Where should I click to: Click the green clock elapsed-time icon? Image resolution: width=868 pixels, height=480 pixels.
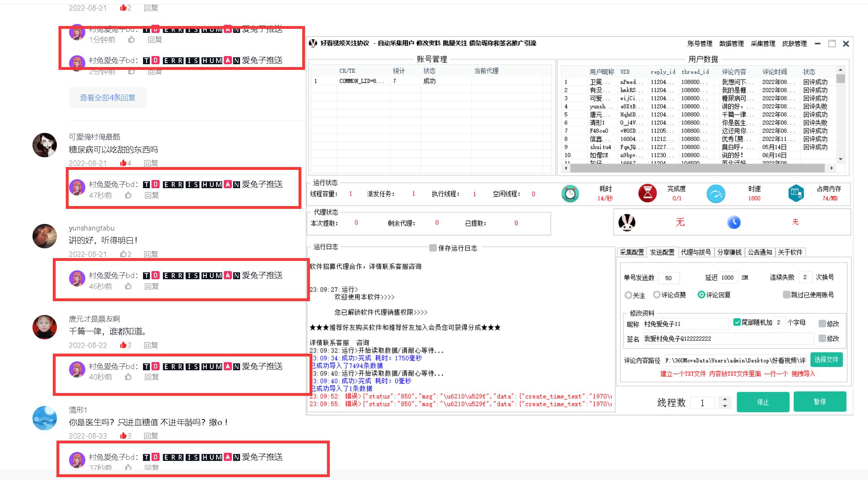570,193
